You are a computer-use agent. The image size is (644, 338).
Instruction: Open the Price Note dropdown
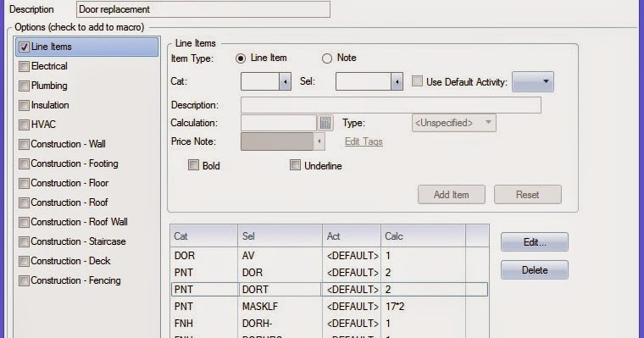[x=319, y=141]
